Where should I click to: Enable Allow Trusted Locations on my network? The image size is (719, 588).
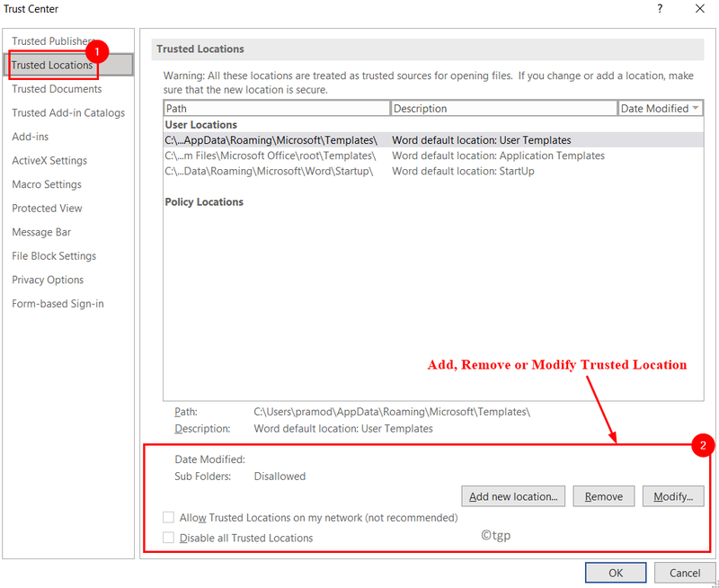point(169,517)
